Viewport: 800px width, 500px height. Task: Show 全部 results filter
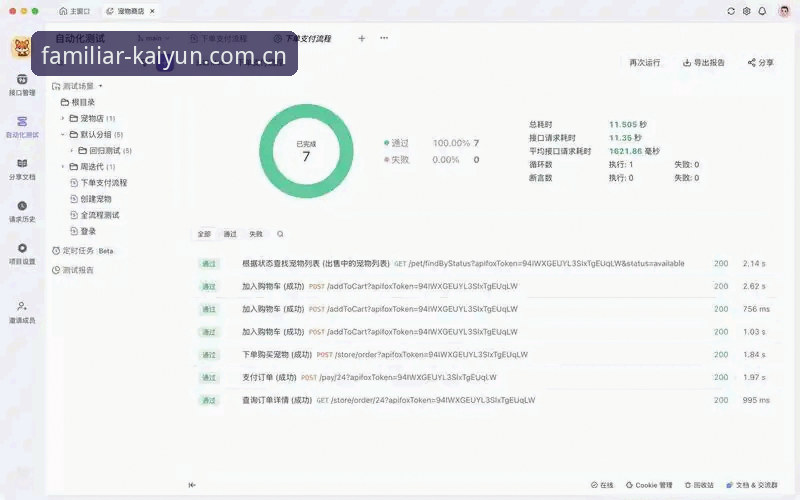204,234
